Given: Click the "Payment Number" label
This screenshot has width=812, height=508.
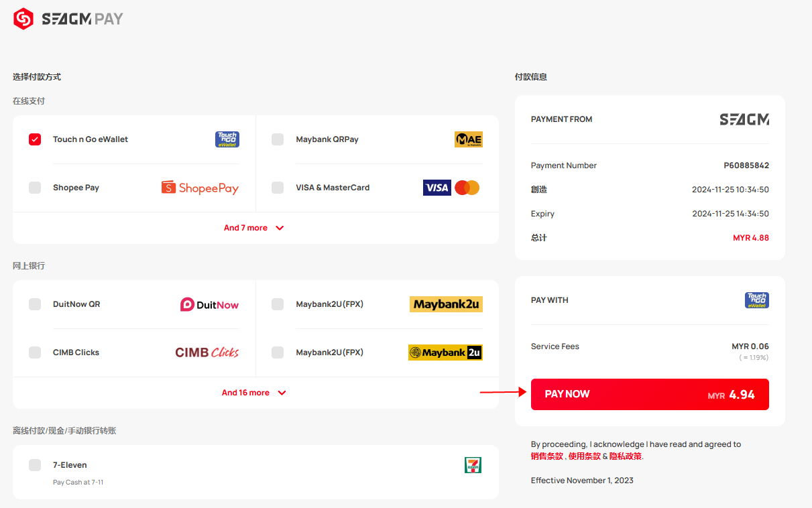Looking at the screenshot, I should [564, 166].
